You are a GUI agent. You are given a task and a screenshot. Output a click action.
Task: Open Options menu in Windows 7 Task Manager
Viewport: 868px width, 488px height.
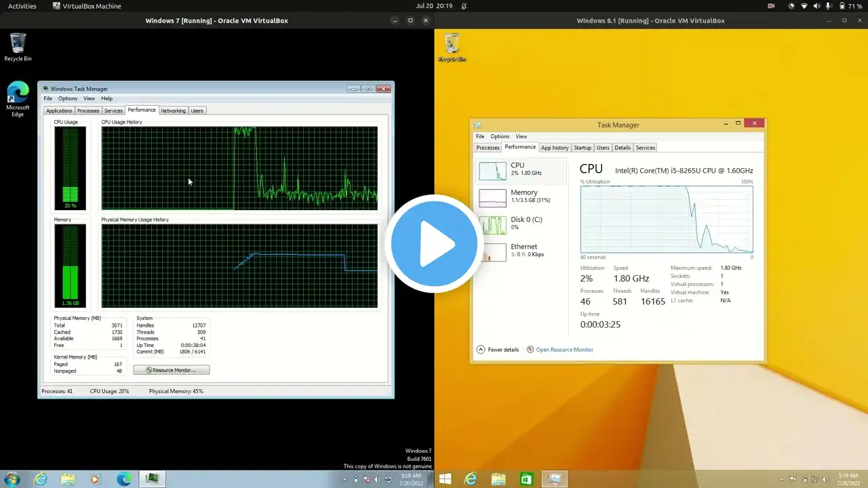[68, 99]
